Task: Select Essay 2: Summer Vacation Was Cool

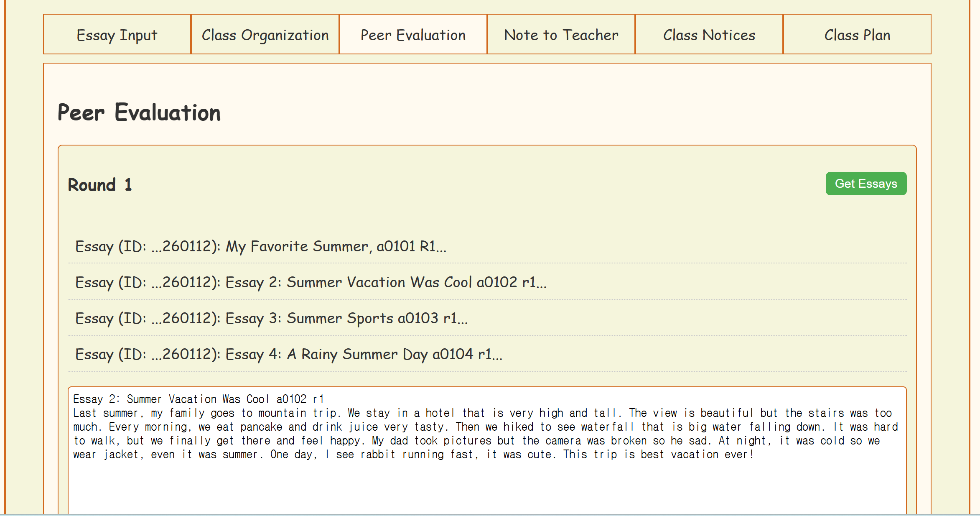Action: pyautogui.click(x=311, y=282)
